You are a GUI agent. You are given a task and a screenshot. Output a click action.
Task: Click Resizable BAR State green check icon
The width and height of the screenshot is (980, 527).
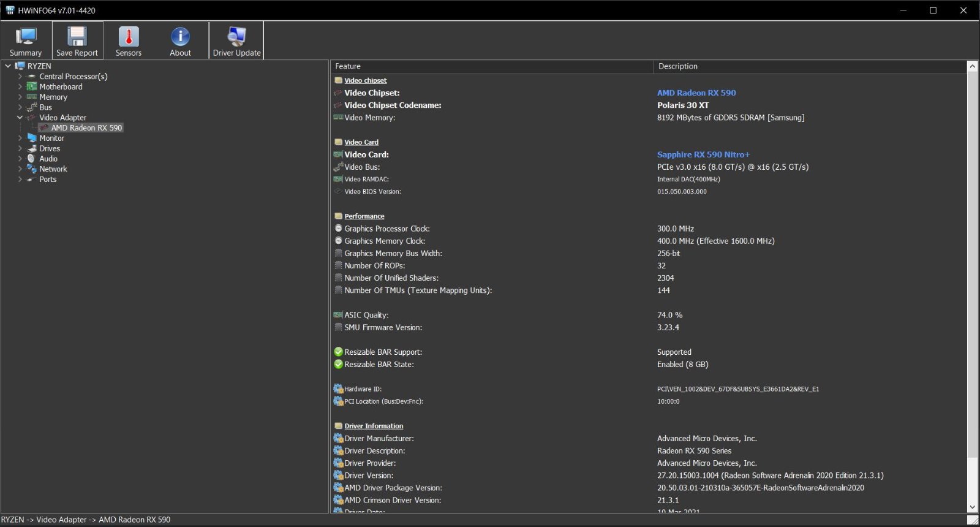point(338,364)
